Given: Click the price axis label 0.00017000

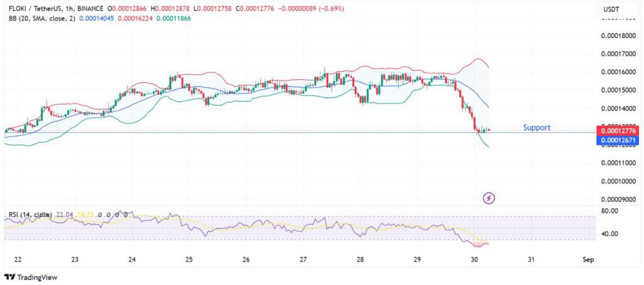Looking at the screenshot, I should coord(619,54).
